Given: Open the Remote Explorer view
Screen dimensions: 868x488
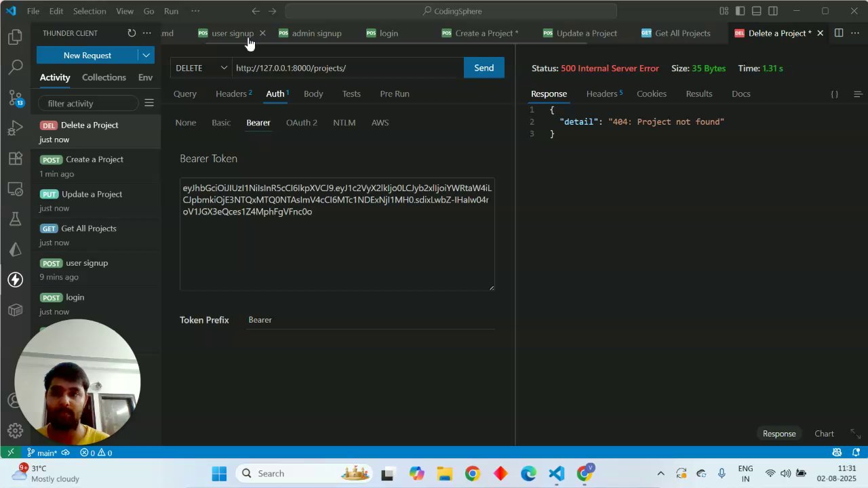Looking at the screenshot, I should click(15, 189).
